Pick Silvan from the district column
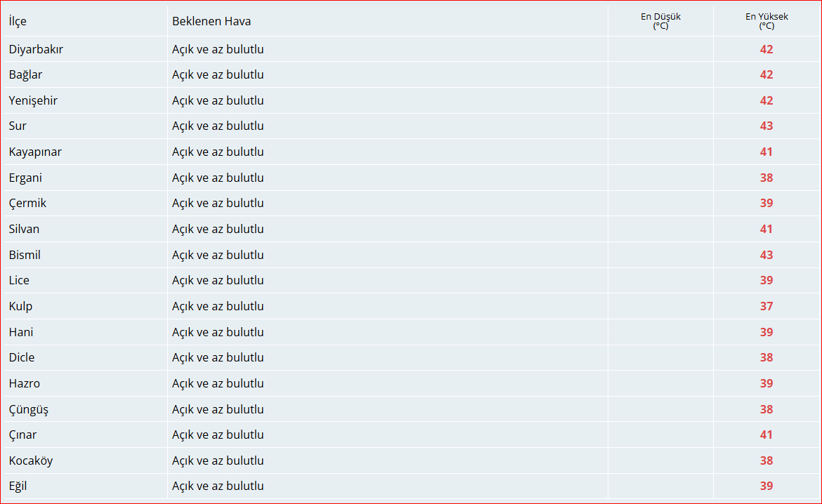The width and height of the screenshot is (822, 504). click(24, 229)
